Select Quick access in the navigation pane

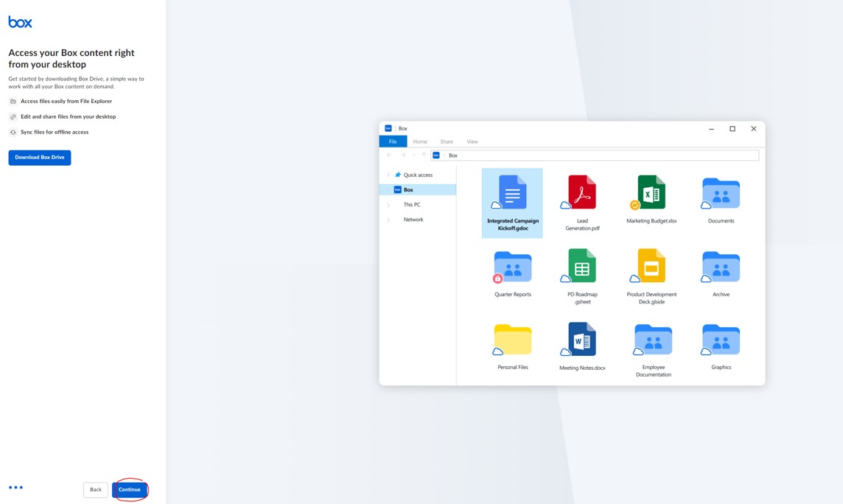[x=418, y=175]
